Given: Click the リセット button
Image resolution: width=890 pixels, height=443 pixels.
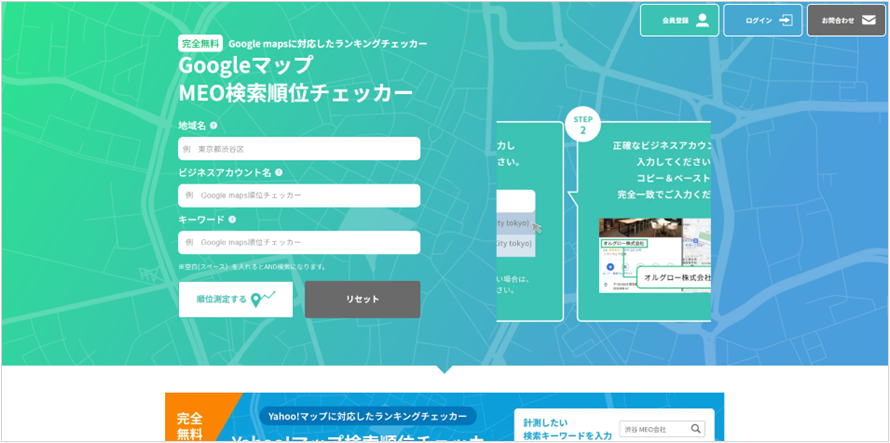Looking at the screenshot, I should pos(363,299).
